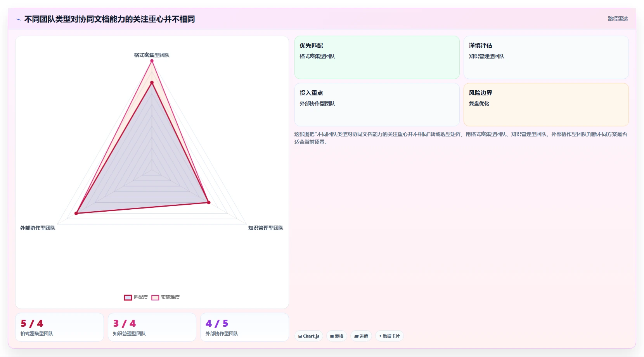The image size is (644, 357).
Task: Toggle the 实施难度 legend swatch
Action: (155, 298)
